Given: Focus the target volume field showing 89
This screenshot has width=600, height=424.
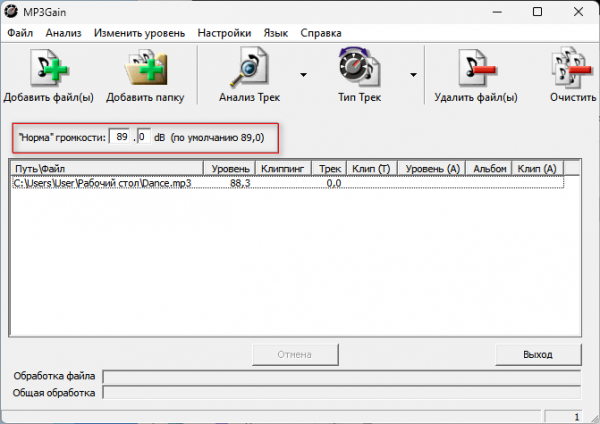Looking at the screenshot, I should (x=120, y=137).
